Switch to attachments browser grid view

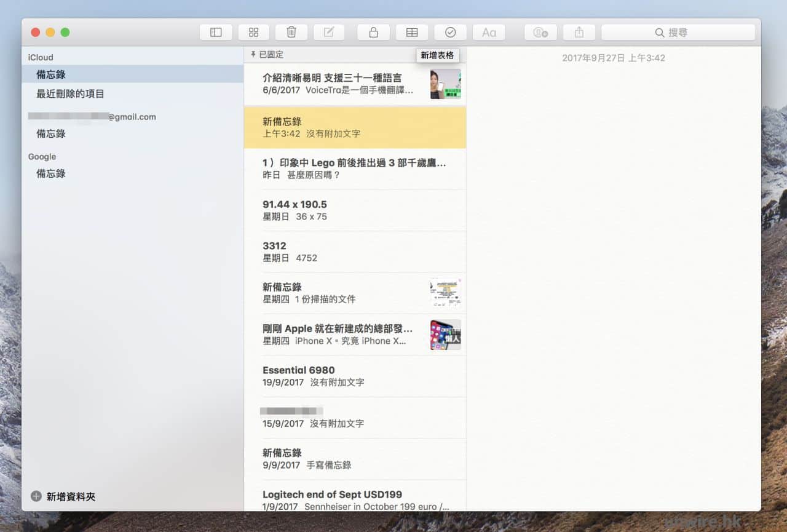point(253,33)
